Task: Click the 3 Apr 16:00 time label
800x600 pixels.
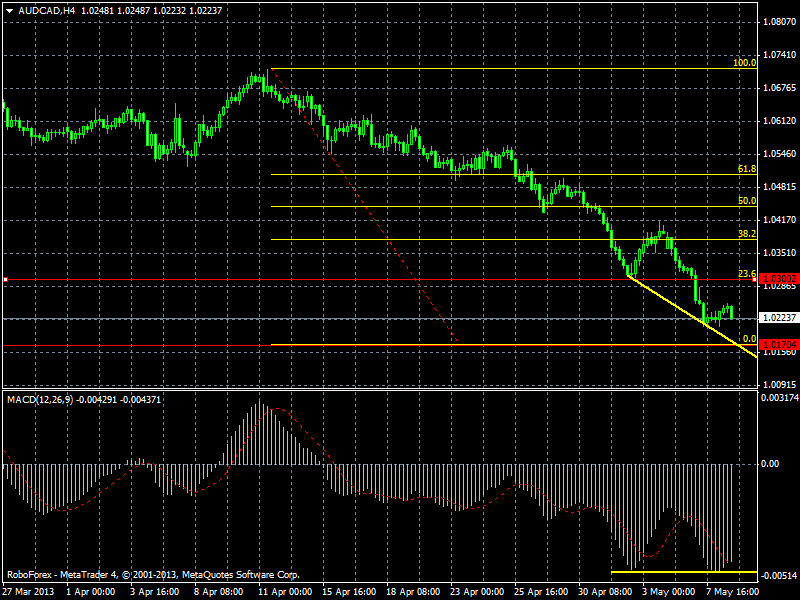Action: tap(155, 592)
